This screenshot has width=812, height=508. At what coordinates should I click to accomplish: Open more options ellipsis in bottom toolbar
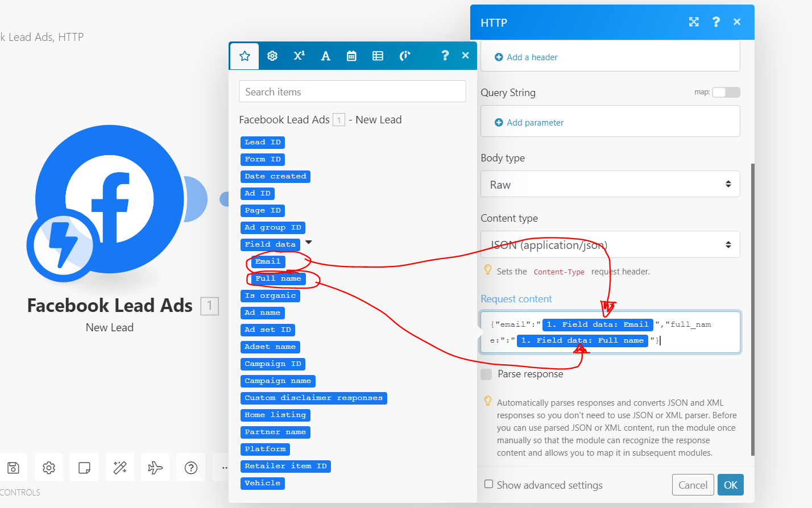point(224,468)
